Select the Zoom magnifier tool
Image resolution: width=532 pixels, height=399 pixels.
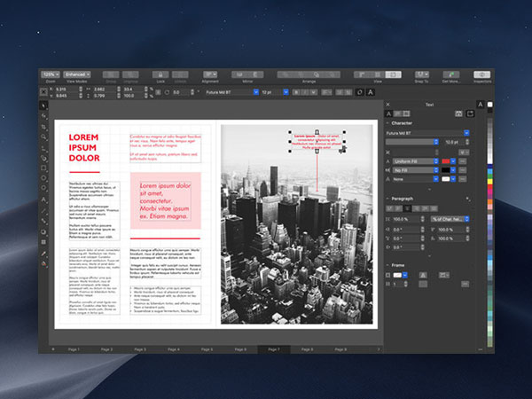coord(43,137)
